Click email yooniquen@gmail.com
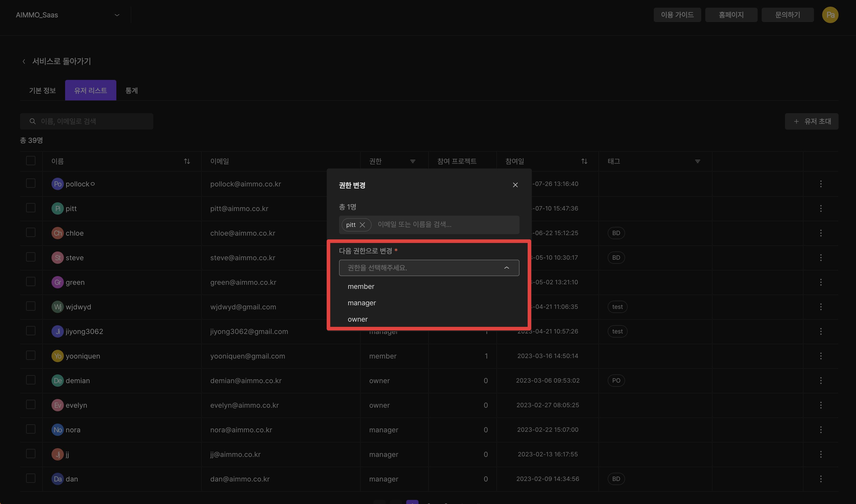 pos(247,356)
